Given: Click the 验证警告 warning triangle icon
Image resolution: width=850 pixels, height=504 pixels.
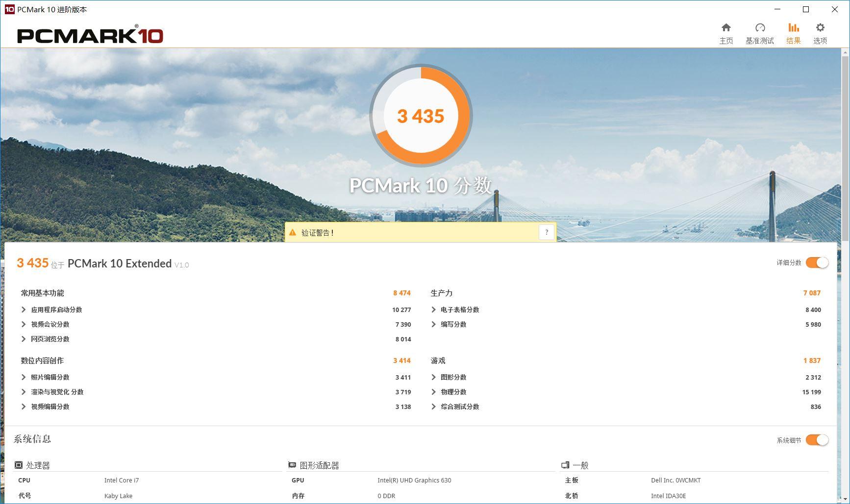Looking at the screenshot, I should [293, 233].
